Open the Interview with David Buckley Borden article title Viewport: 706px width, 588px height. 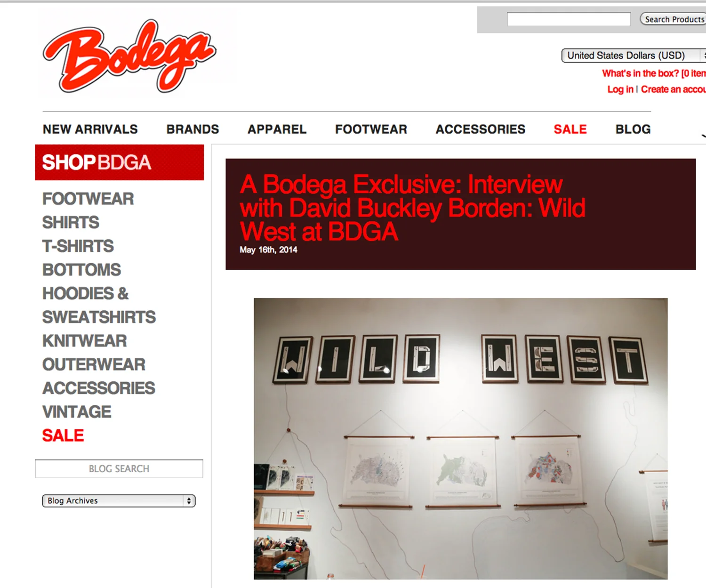[x=413, y=208]
